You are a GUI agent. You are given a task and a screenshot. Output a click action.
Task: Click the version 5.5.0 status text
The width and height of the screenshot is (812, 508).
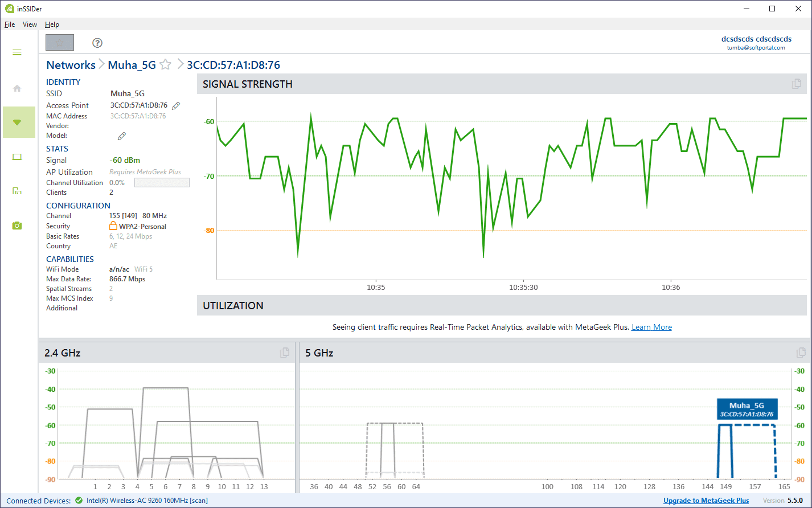(795, 501)
